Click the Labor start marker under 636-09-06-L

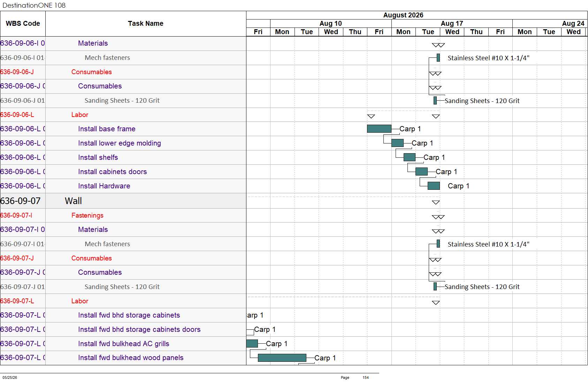371,116
